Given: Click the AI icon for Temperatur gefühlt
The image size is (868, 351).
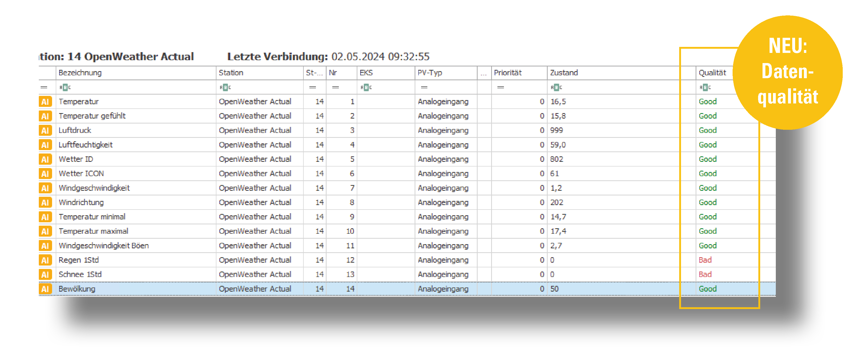Looking at the screenshot, I should [x=45, y=116].
